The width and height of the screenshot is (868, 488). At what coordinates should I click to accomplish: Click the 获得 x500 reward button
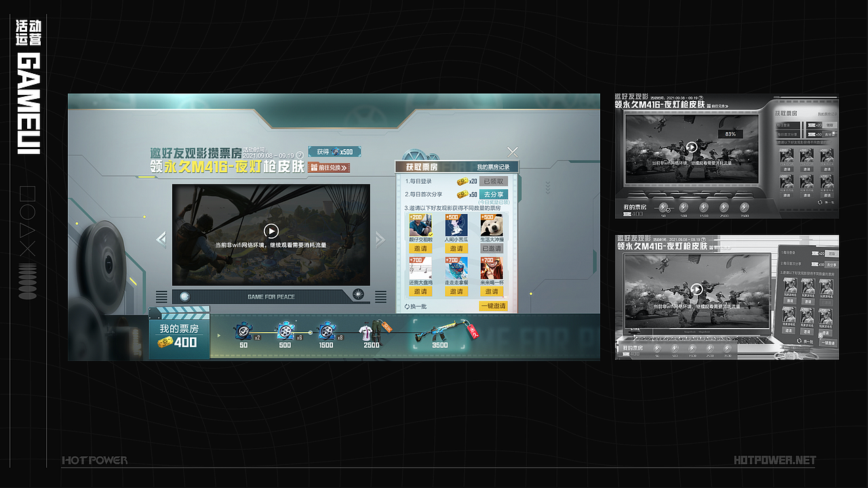(334, 152)
